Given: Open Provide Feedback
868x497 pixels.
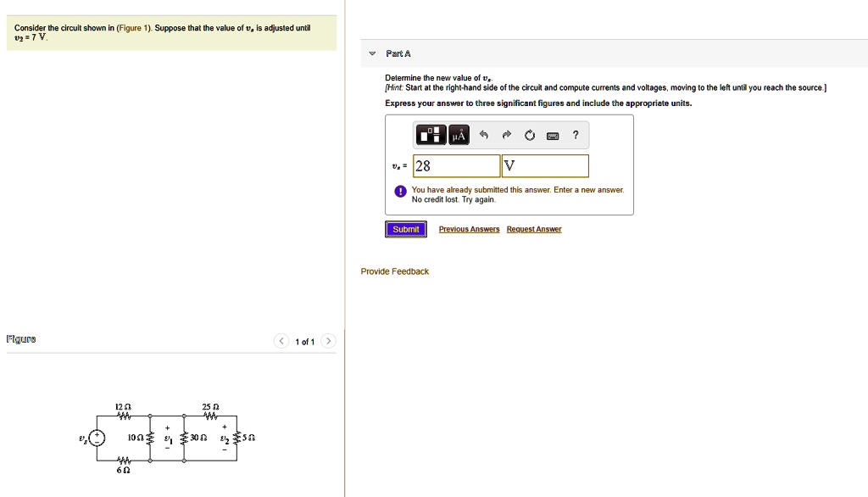Looking at the screenshot, I should pyautogui.click(x=394, y=271).
